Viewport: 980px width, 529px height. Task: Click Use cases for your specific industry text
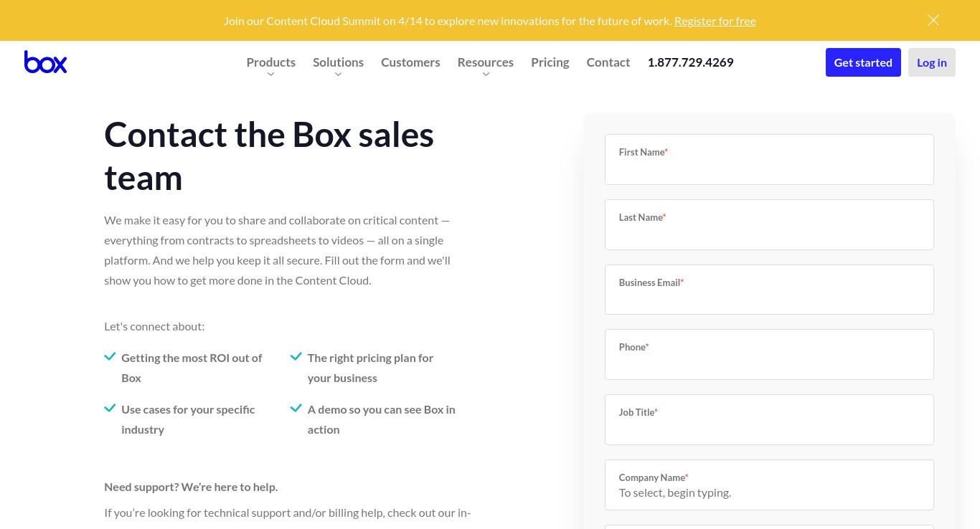point(188,419)
